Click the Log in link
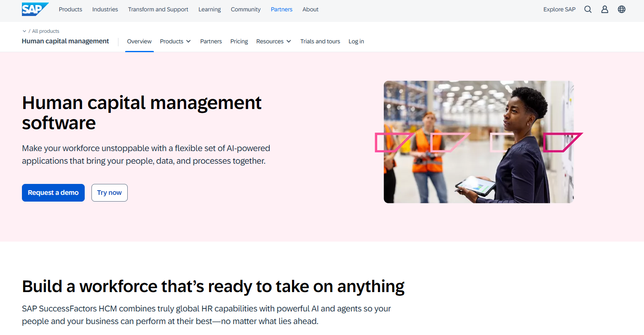 coord(356,41)
